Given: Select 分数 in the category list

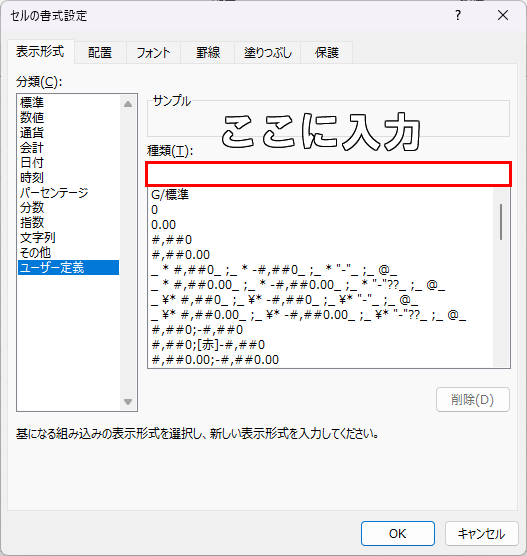Looking at the screenshot, I should [68, 207].
